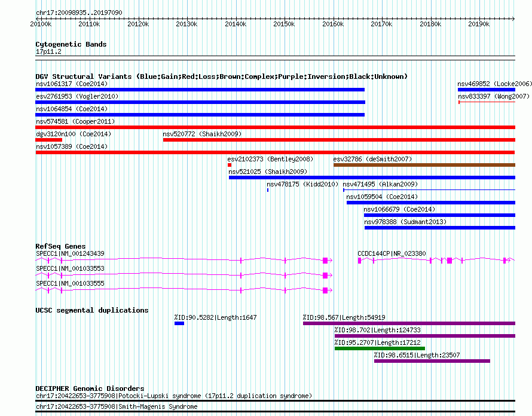Open the SPECC1|NM_001033555 gene track
The image size is (532, 416).
pyautogui.click(x=184, y=290)
